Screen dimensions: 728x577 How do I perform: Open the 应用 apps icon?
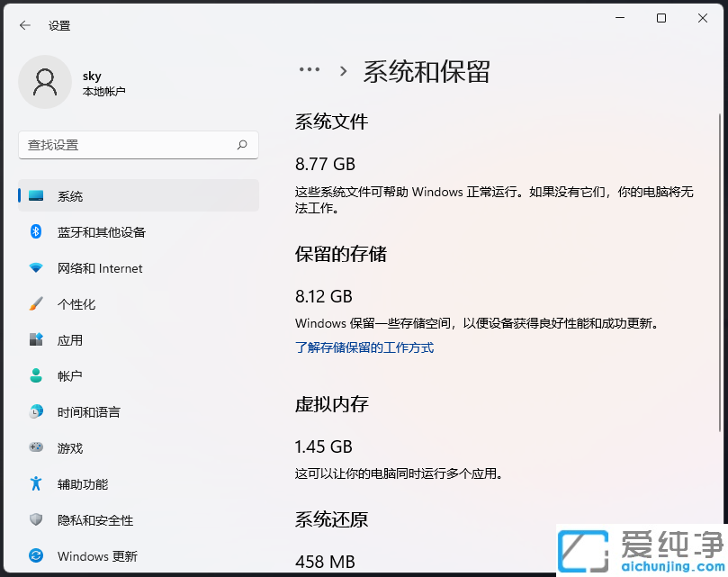click(x=37, y=340)
